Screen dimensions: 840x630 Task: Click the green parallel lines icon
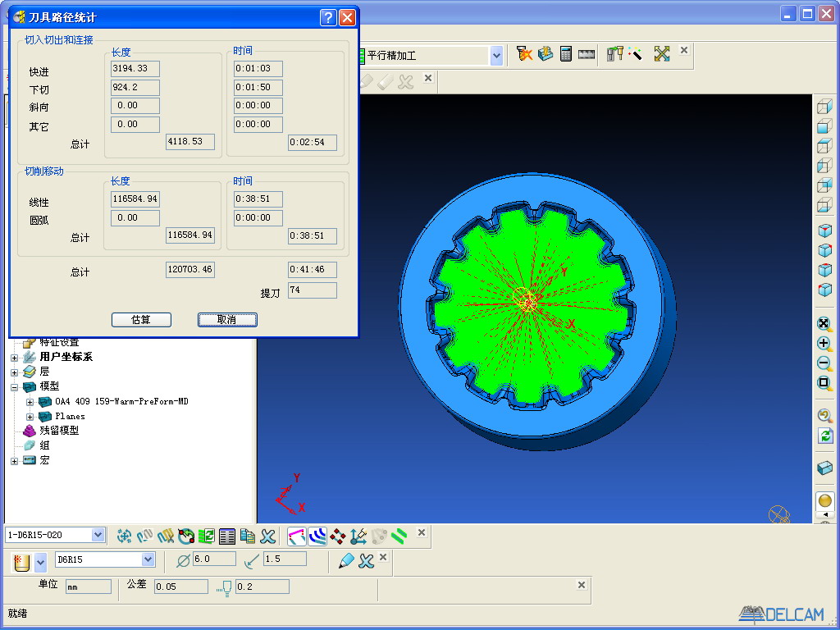[x=399, y=536]
